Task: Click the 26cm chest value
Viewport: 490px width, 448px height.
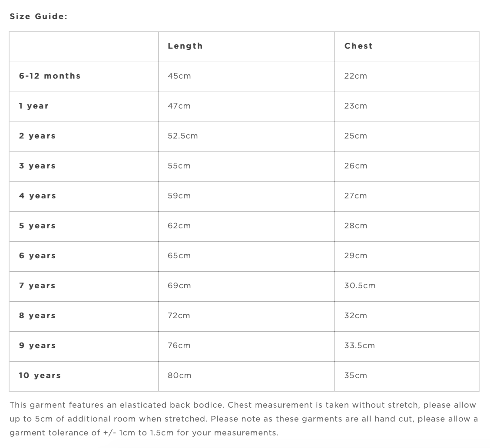Action: [x=355, y=166]
